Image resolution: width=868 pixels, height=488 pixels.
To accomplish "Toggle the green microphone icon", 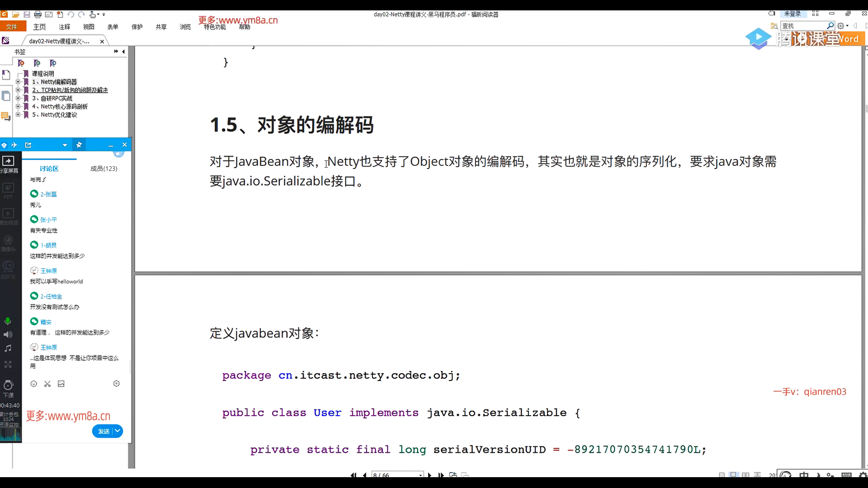I will pos(8,321).
